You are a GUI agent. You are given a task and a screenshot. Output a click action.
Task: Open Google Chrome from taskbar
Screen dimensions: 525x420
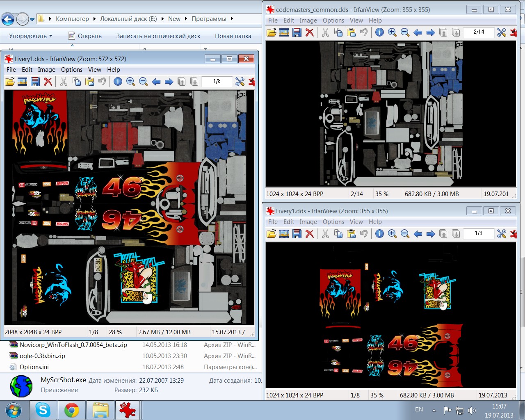click(x=71, y=410)
